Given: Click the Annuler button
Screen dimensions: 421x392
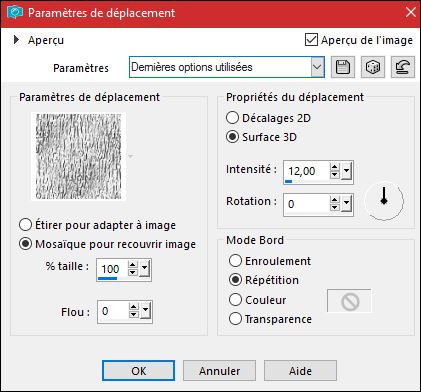Looking at the screenshot, I should pos(219,371).
